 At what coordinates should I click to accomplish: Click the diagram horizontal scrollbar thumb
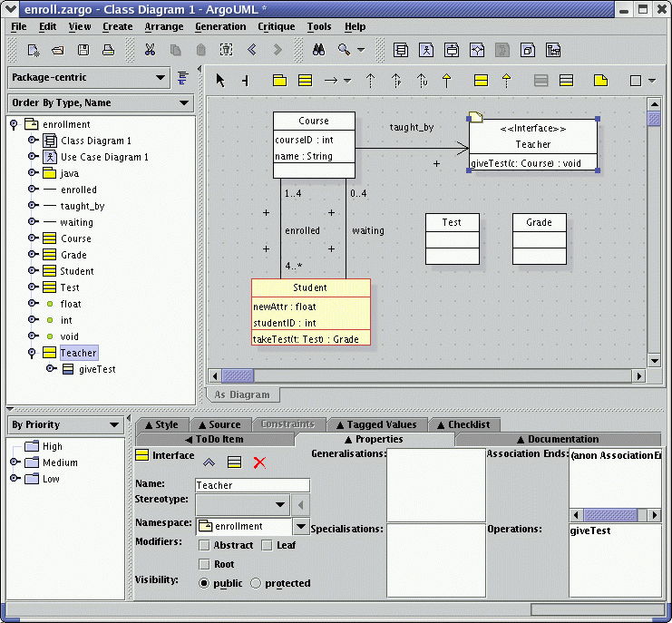(x=238, y=375)
